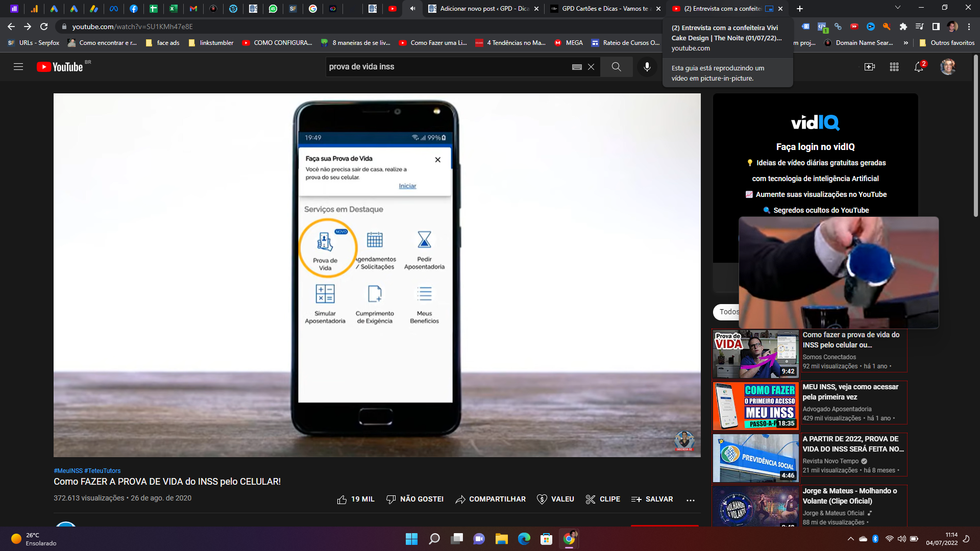Start voice search with the microphone
This screenshot has width=980, height=551.
click(647, 67)
